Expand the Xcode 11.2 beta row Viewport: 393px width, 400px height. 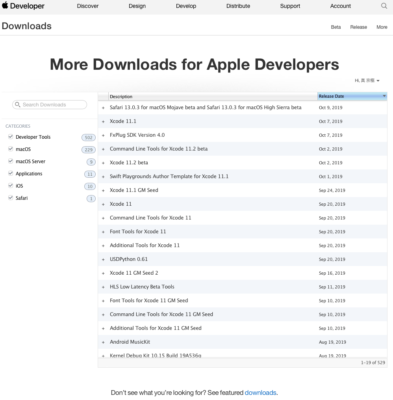103,163
